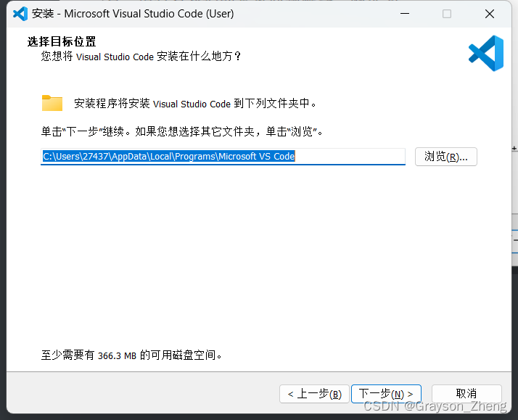Click the large VS Code logo
This screenshot has height=420, width=518.
tap(485, 53)
